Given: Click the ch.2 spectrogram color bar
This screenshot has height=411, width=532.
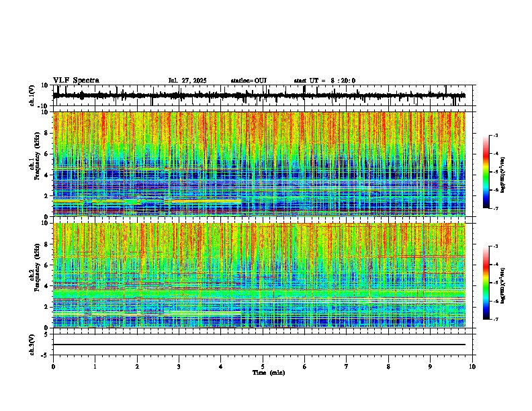Looking at the screenshot, I should [x=486, y=283].
